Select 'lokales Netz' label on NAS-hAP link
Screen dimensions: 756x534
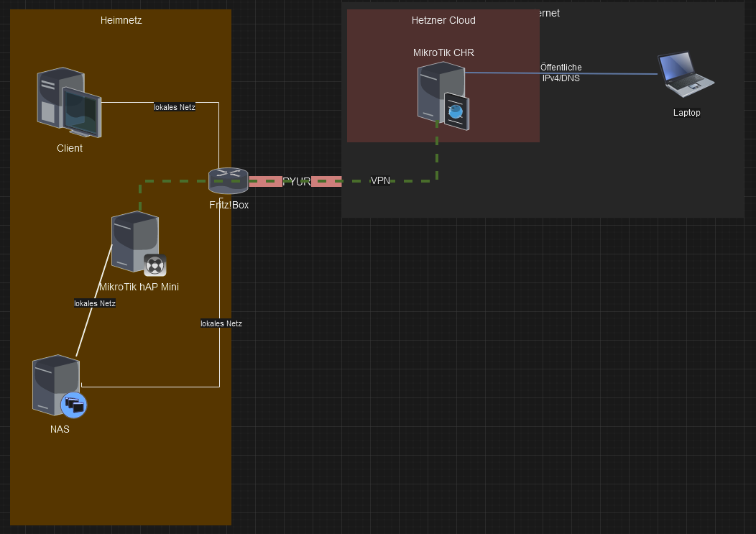[x=95, y=303]
